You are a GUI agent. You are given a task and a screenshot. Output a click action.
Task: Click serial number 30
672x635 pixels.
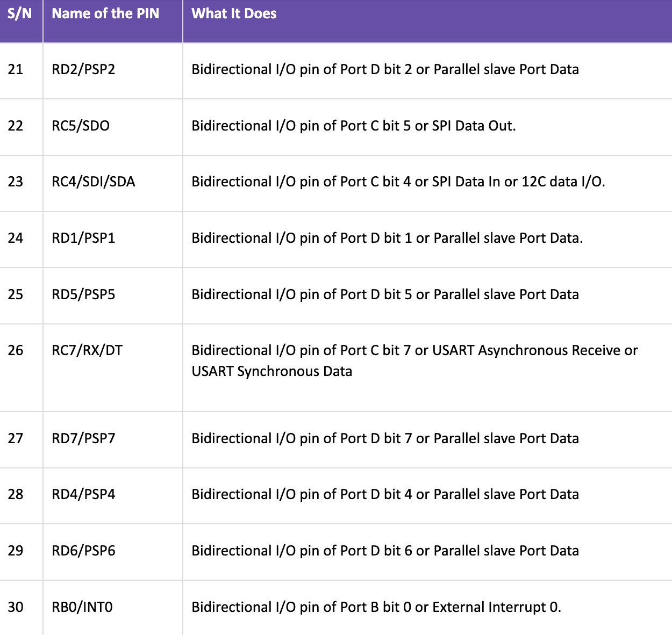point(16,608)
